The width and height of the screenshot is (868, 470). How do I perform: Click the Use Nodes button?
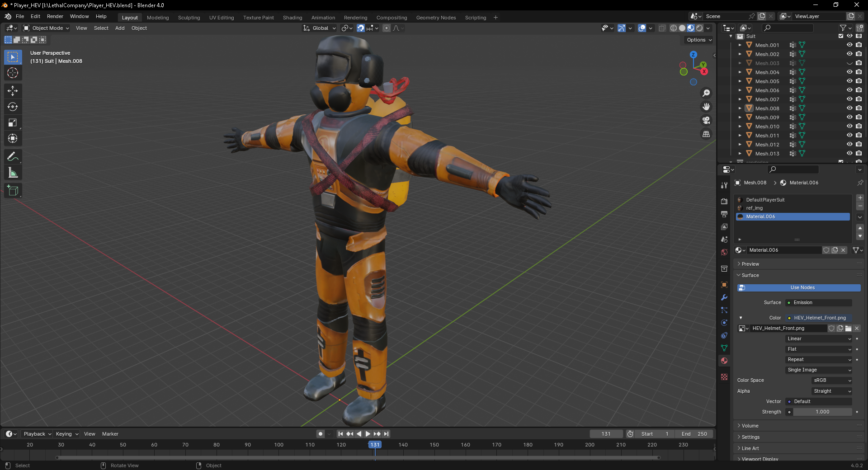(x=799, y=288)
